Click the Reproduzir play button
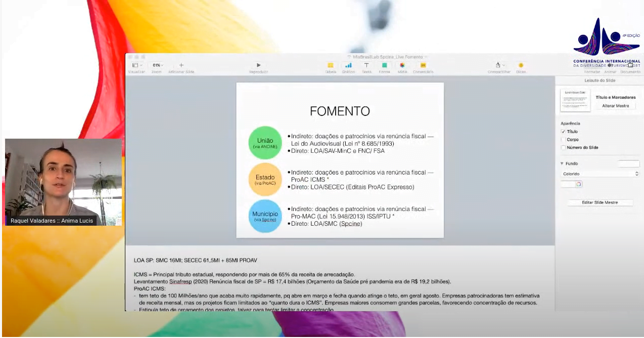The width and height of the screenshot is (644, 338). coord(258,65)
